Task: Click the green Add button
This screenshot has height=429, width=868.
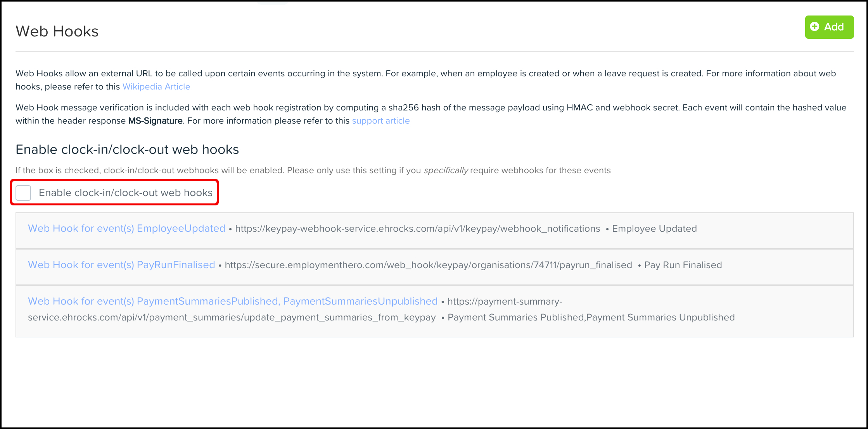Action: pyautogui.click(x=829, y=27)
